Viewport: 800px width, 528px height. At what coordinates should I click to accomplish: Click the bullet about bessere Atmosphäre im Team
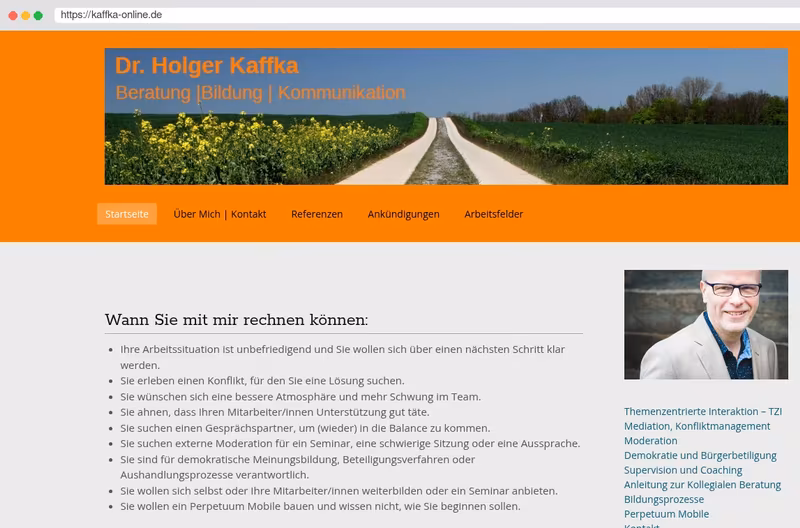(x=301, y=396)
